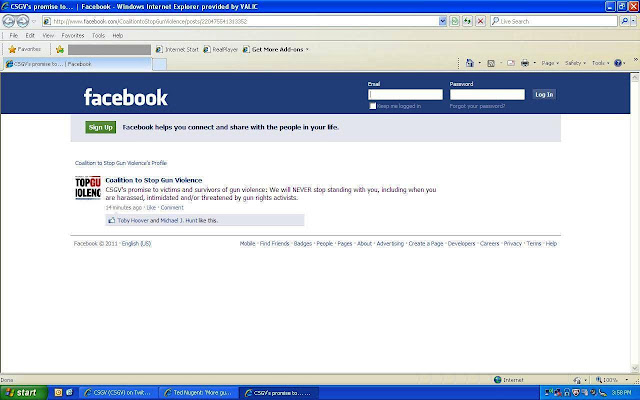
Task: Click the 3:58 PM system clock
Action: [621, 393]
